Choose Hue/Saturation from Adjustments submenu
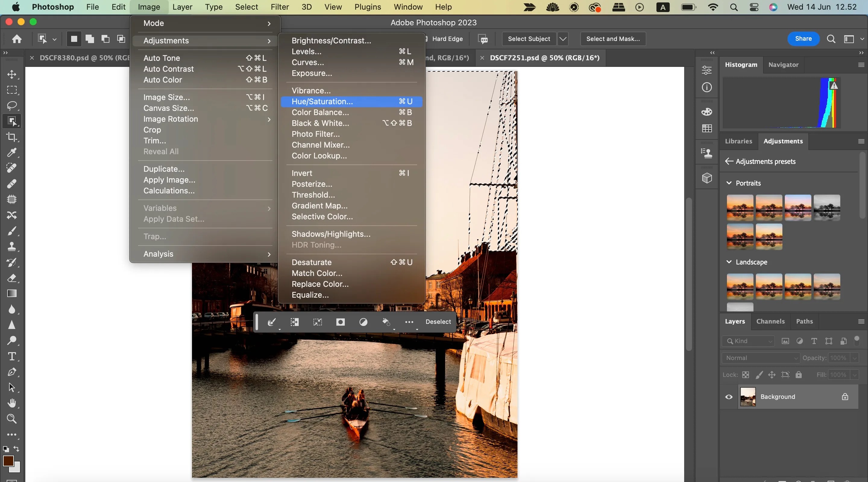 [351, 102]
